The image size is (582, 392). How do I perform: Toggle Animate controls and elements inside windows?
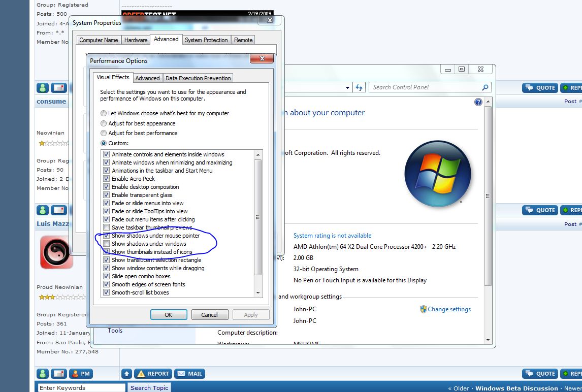coord(106,154)
